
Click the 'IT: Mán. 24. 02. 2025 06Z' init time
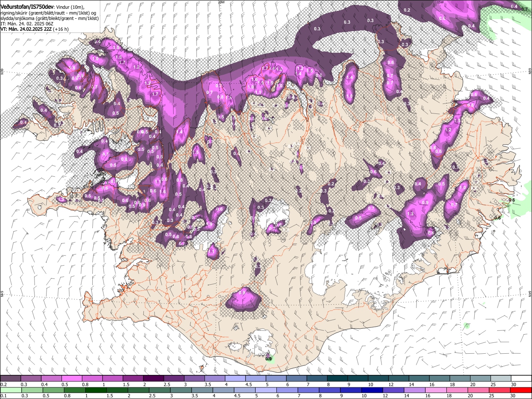tap(27, 24)
